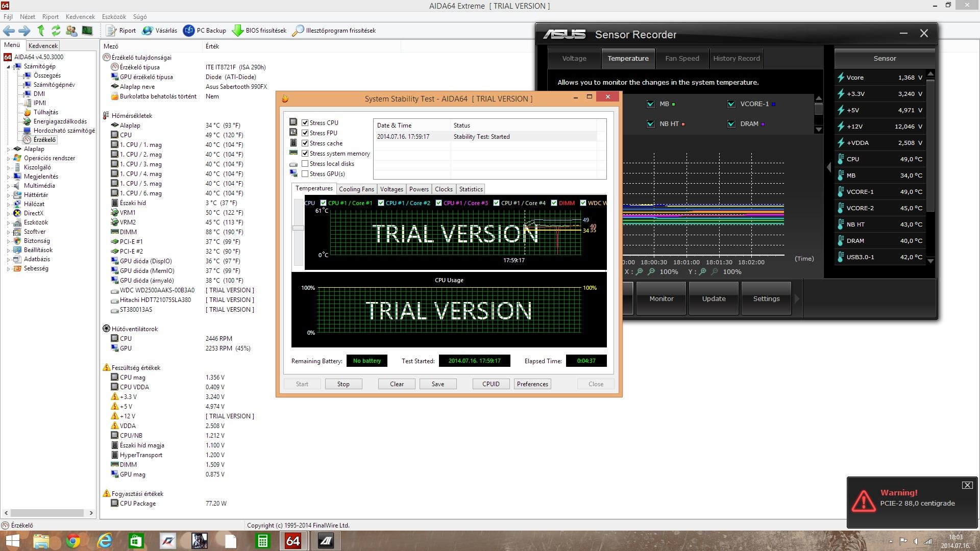Open the Fájl menu
The image size is (980, 551).
tap(8, 17)
